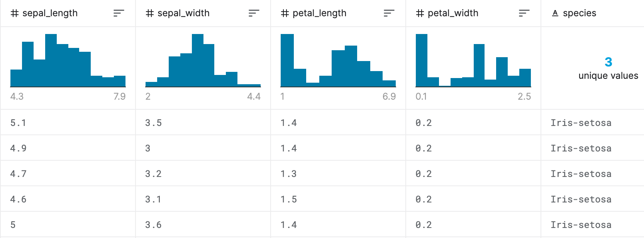Click the sort icon for sepal_length column
Screen dimensions: 644x238
119,14
